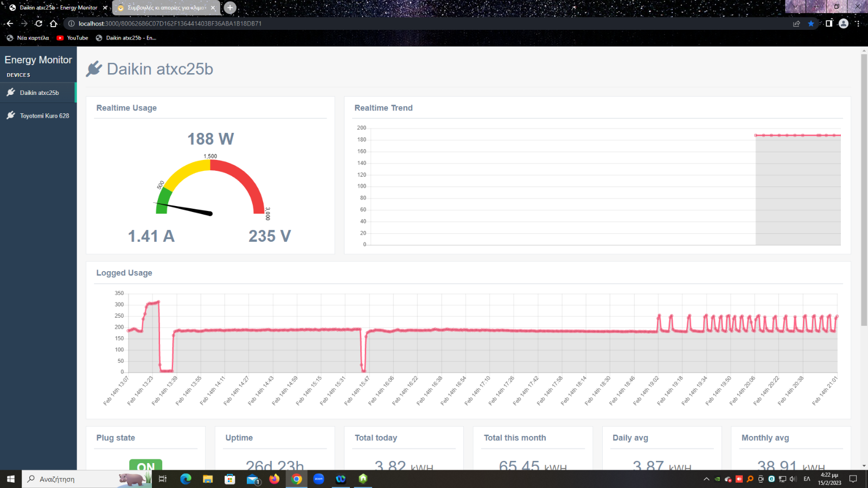The width and height of the screenshot is (868, 488).
Task: Click the Total today card title
Action: coord(376,438)
